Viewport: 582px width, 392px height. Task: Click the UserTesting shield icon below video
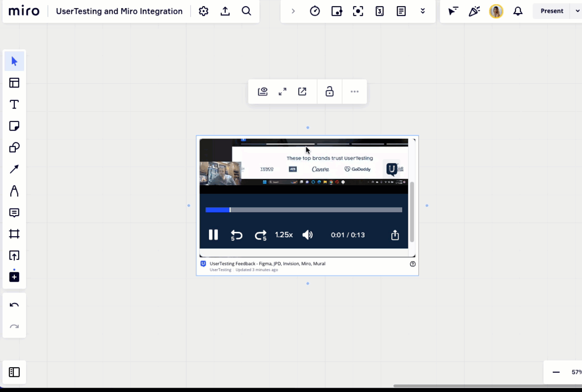pos(203,264)
